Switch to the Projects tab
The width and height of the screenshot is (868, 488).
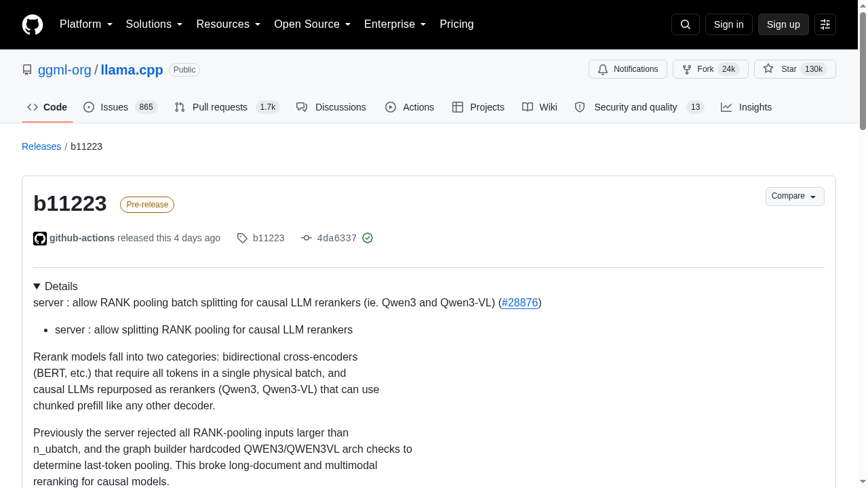(478, 107)
